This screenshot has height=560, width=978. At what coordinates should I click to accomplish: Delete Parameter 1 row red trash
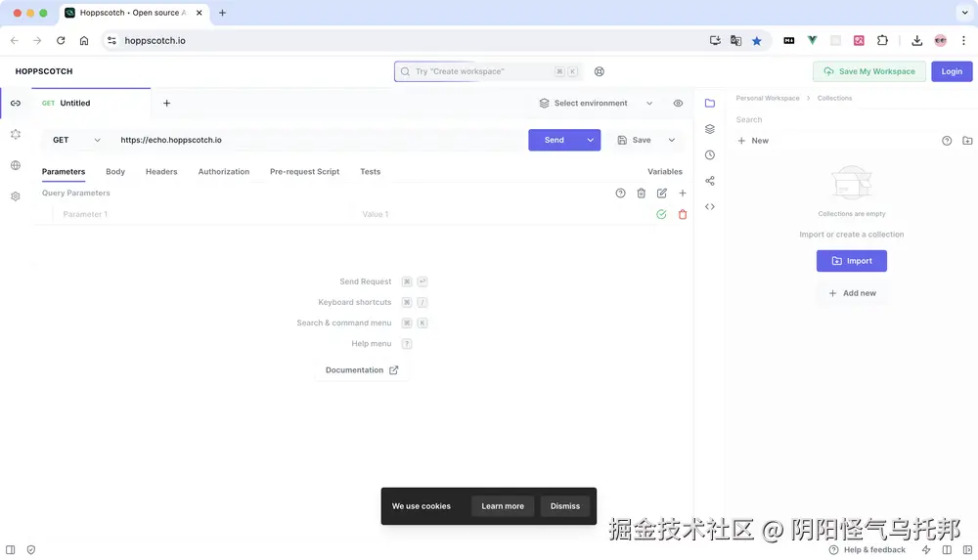tap(683, 215)
